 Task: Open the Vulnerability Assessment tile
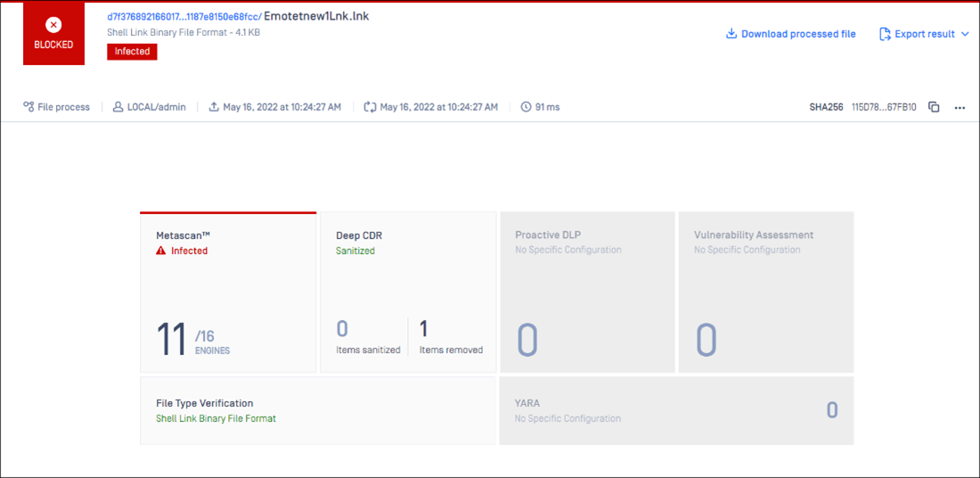[x=766, y=293]
